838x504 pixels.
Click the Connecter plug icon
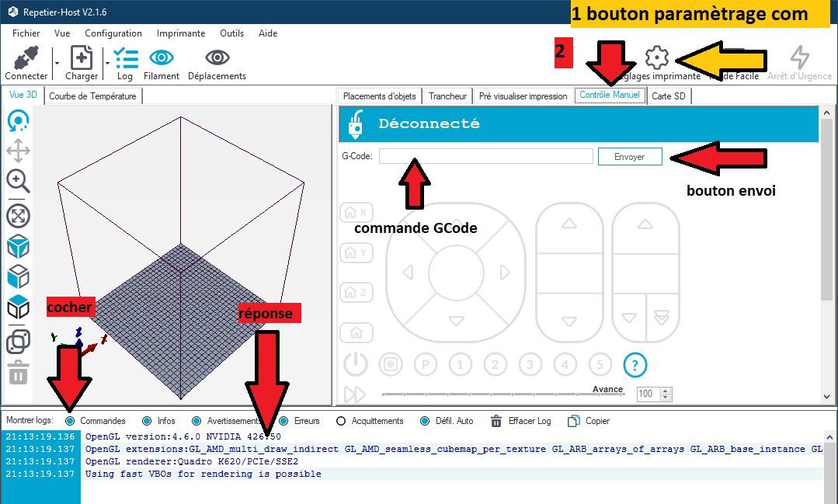pyautogui.click(x=26, y=57)
